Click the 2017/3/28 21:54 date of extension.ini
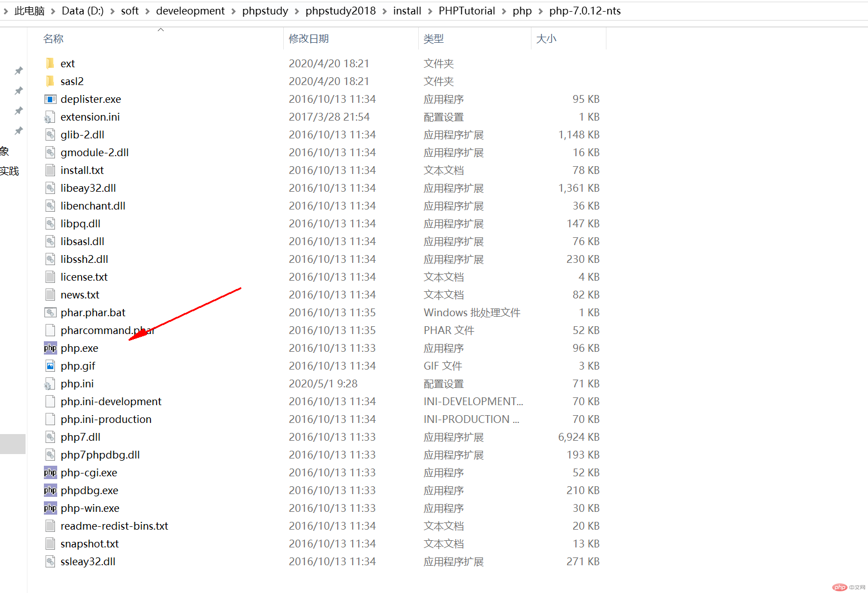This screenshot has width=868, height=593. 329,117
